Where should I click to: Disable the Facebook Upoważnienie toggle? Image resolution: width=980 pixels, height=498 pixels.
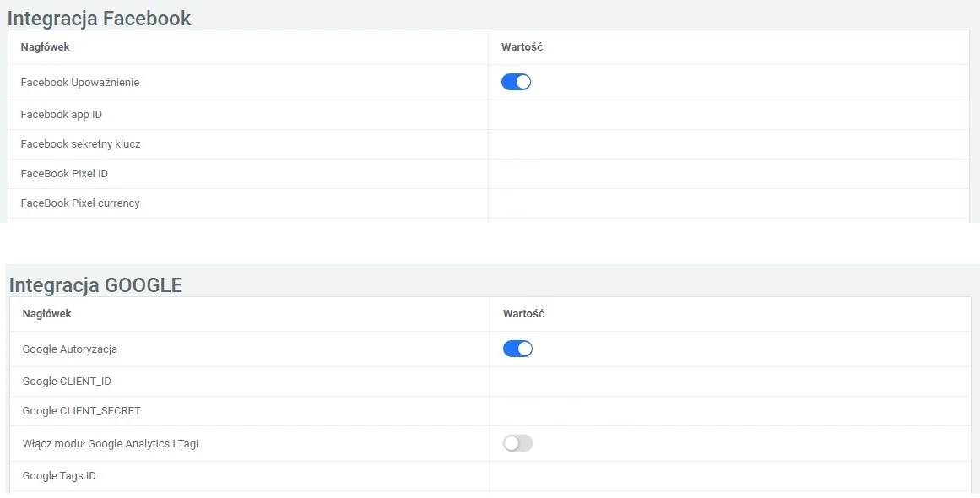[516, 82]
